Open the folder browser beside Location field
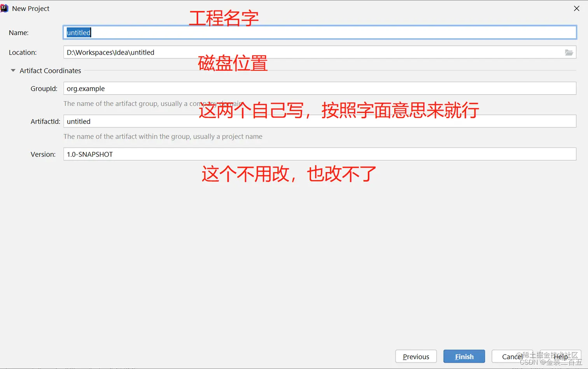Screen dimensions: 588x369 coord(569,52)
